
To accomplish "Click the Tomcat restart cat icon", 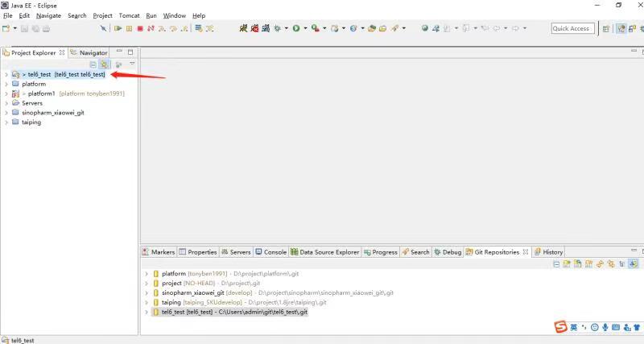I will point(266,28).
